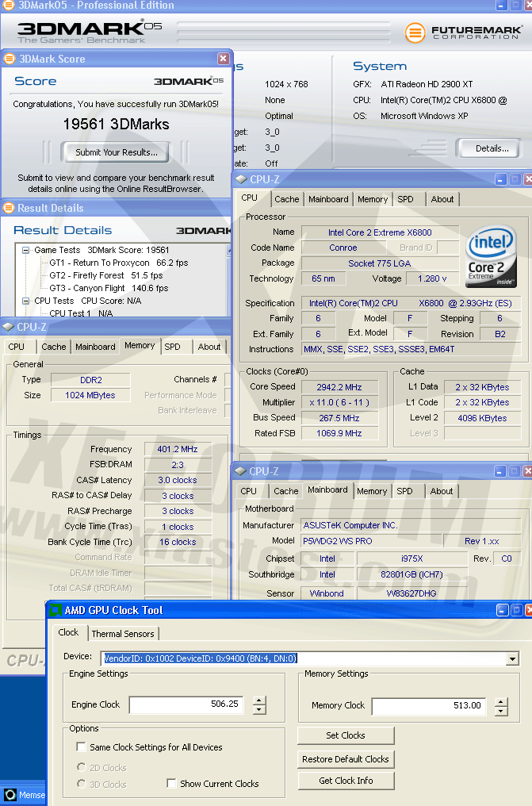Click the Core Speed 2942.2 MHz value
532x806 pixels.
click(x=339, y=387)
